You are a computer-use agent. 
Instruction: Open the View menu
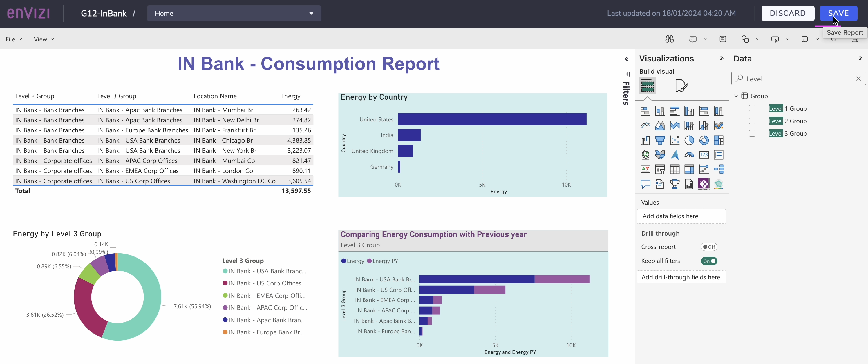[x=44, y=39]
